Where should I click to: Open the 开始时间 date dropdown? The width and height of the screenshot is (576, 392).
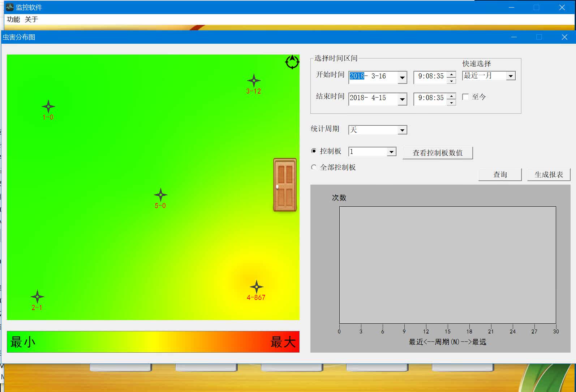(402, 77)
